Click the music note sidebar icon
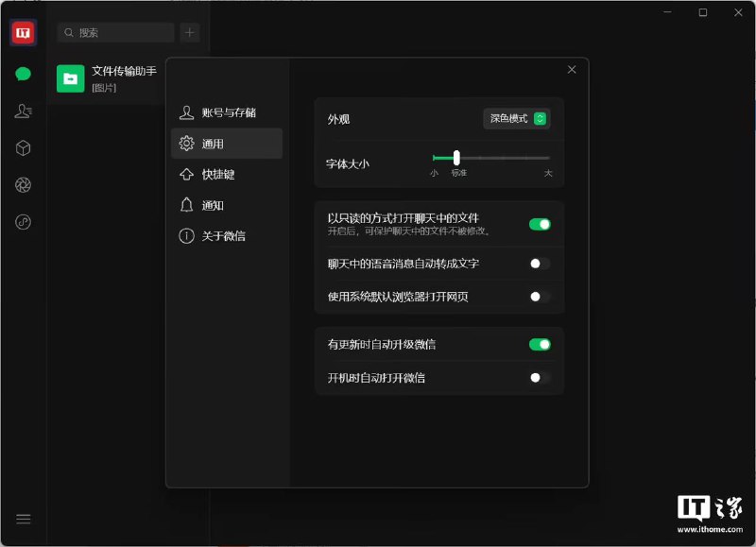The width and height of the screenshot is (756, 547). [22, 223]
